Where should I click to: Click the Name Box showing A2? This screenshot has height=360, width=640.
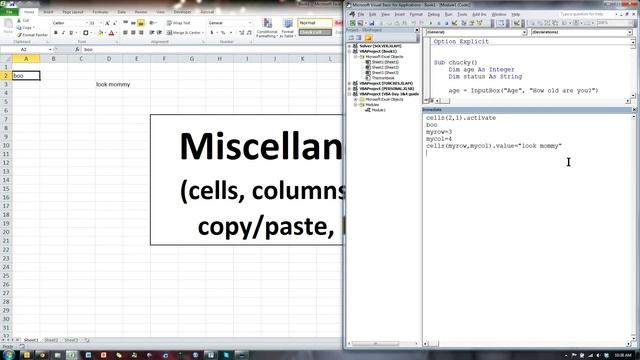click(24, 49)
